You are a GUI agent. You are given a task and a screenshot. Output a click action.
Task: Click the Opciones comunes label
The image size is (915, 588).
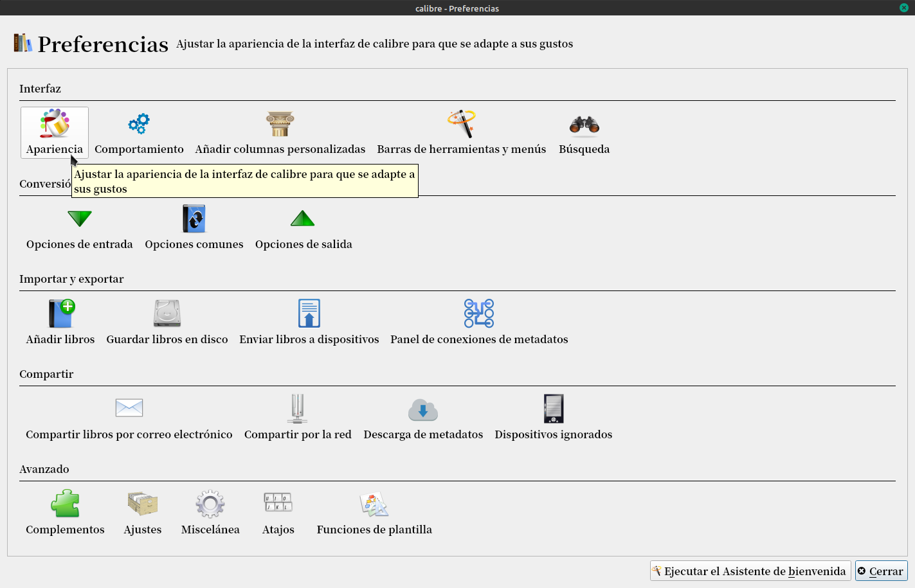(194, 244)
